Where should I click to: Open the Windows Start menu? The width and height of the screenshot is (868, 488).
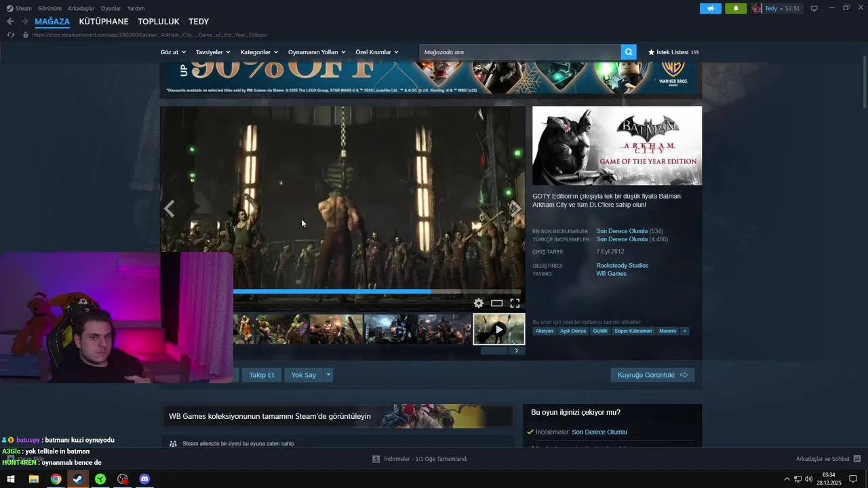[11, 479]
